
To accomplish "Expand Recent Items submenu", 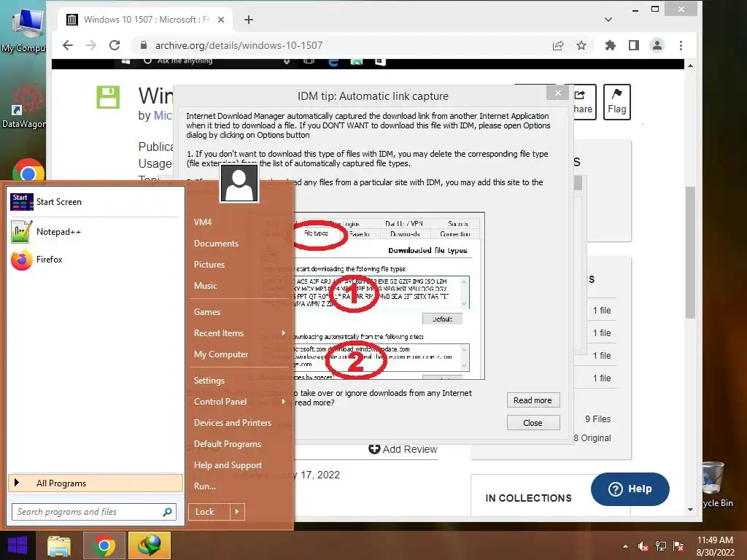I will [241, 333].
